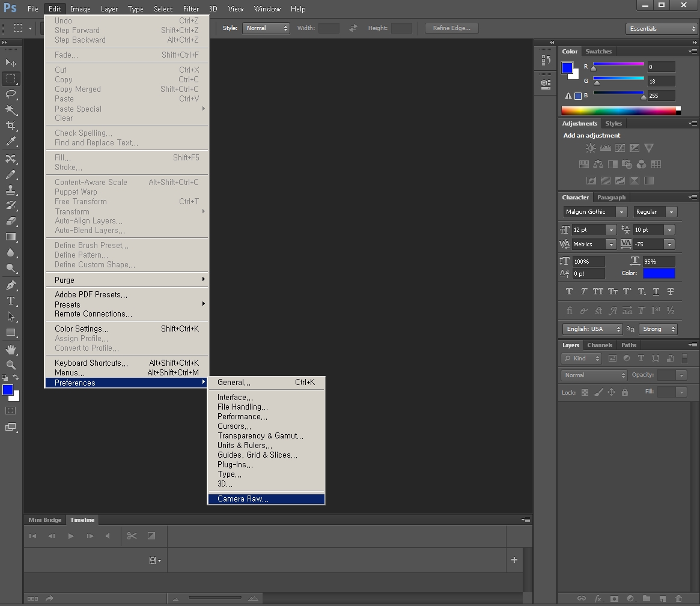Select the Path Selection tool
700x606 pixels.
11,317
